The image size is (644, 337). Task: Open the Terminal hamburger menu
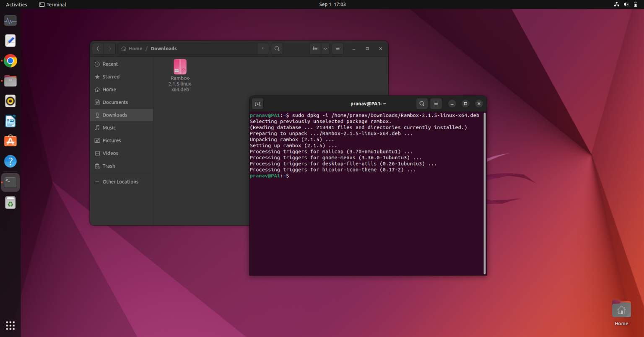436,104
